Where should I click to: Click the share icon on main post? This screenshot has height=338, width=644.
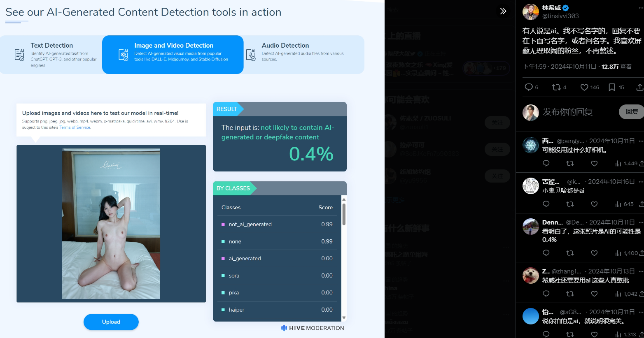click(639, 87)
